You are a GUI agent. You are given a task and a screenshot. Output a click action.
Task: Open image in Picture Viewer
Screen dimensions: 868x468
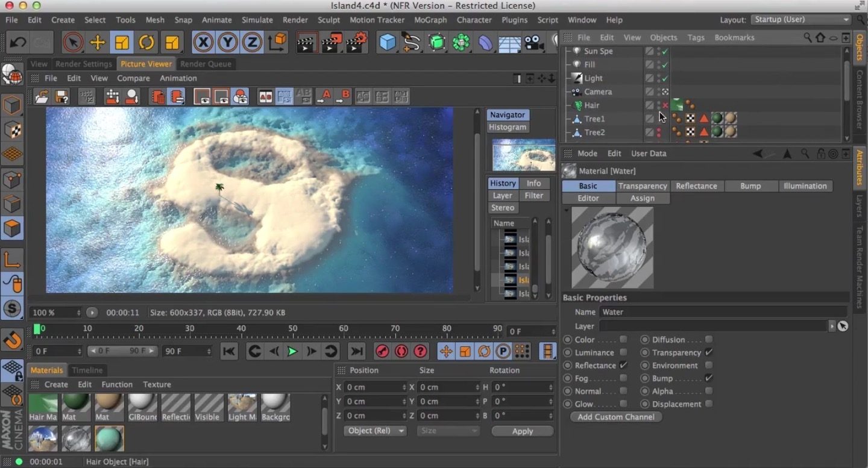tap(42, 96)
